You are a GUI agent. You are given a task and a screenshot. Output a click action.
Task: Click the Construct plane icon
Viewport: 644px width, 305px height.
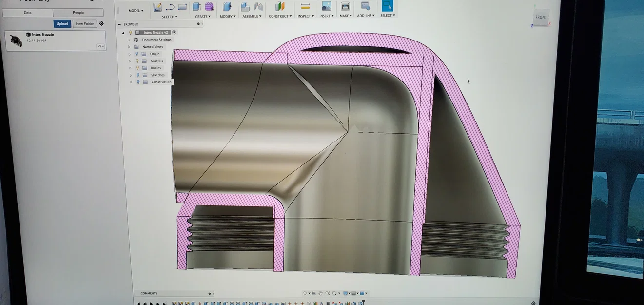[x=280, y=6]
